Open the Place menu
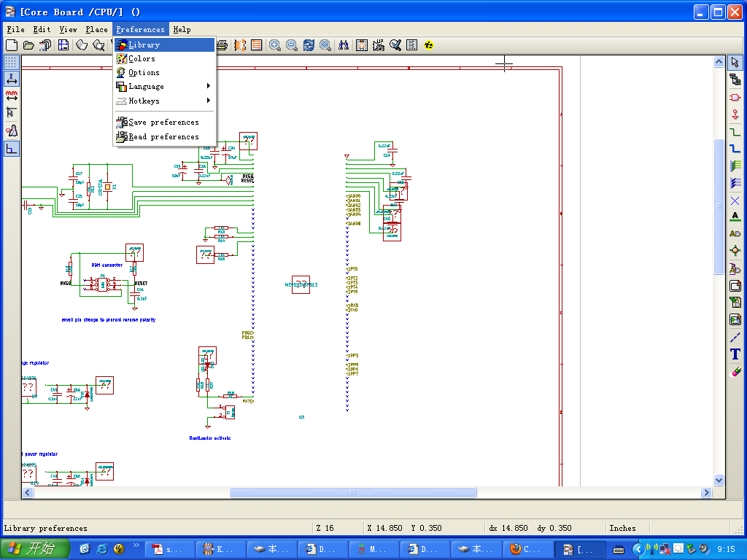 [x=96, y=29]
